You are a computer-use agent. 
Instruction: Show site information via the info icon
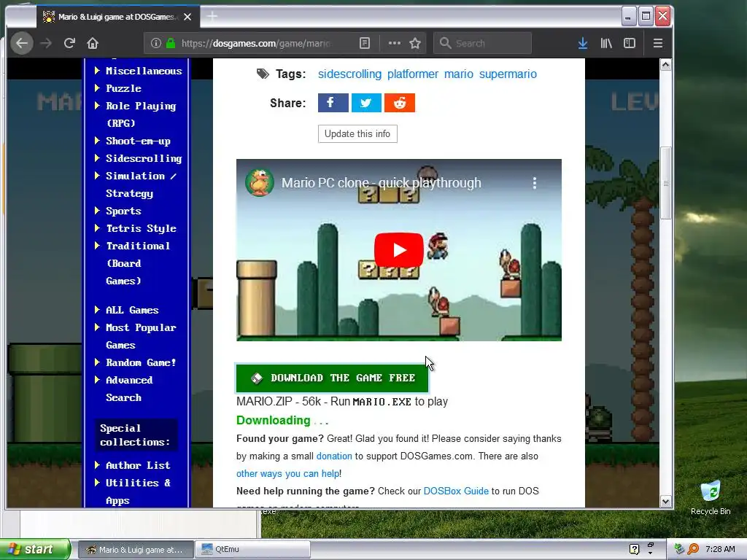click(156, 43)
